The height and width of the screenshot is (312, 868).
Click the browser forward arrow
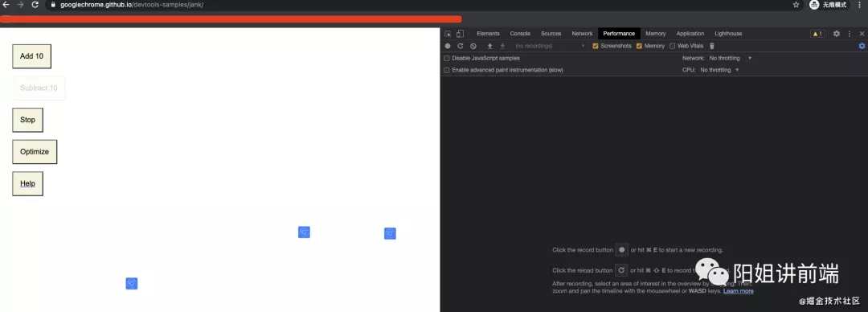[20, 5]
